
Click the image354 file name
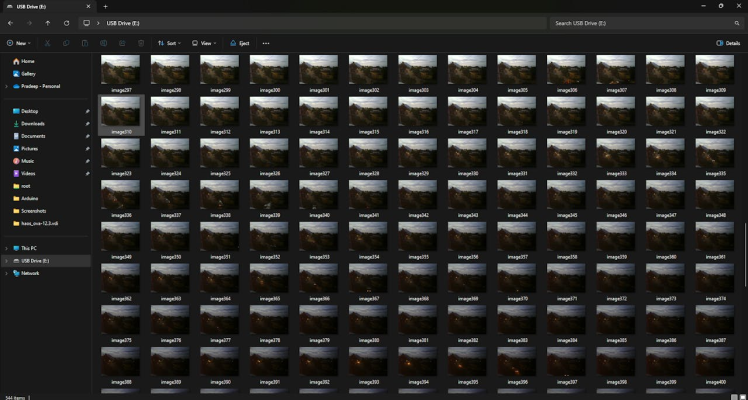tap(369, 257)
